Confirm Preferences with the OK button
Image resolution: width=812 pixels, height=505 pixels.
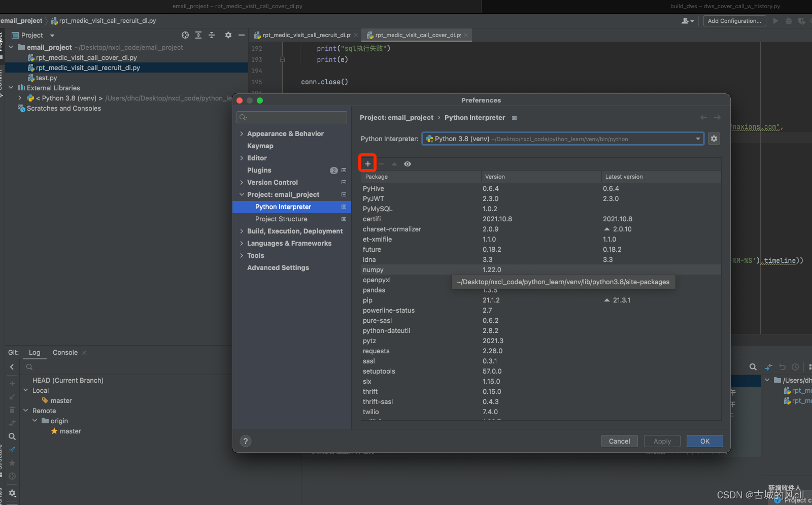click(x=705, y=441)
